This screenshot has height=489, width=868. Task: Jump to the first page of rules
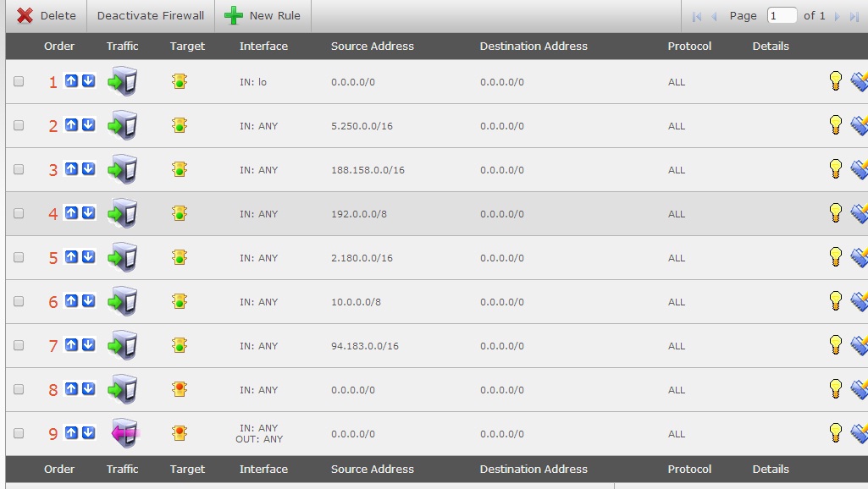coord(697,16)
